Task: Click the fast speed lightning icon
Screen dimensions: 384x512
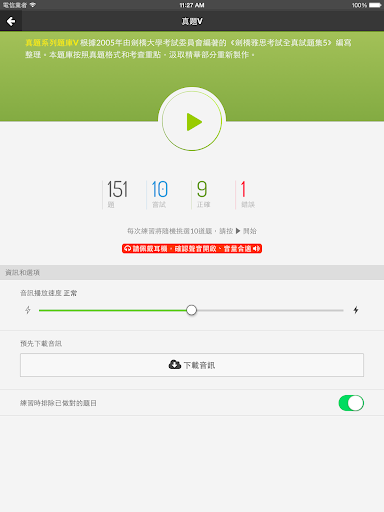Action: pyautogui.click(x=356, y=310)
